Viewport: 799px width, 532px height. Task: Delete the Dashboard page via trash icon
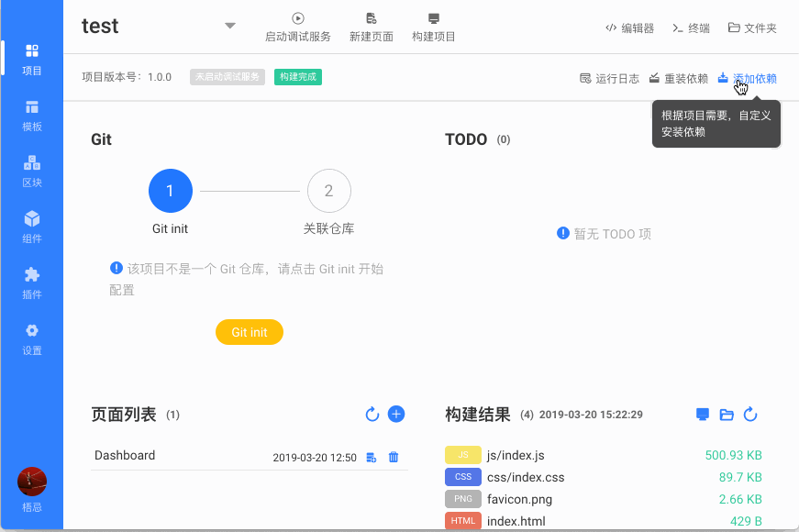394,457
